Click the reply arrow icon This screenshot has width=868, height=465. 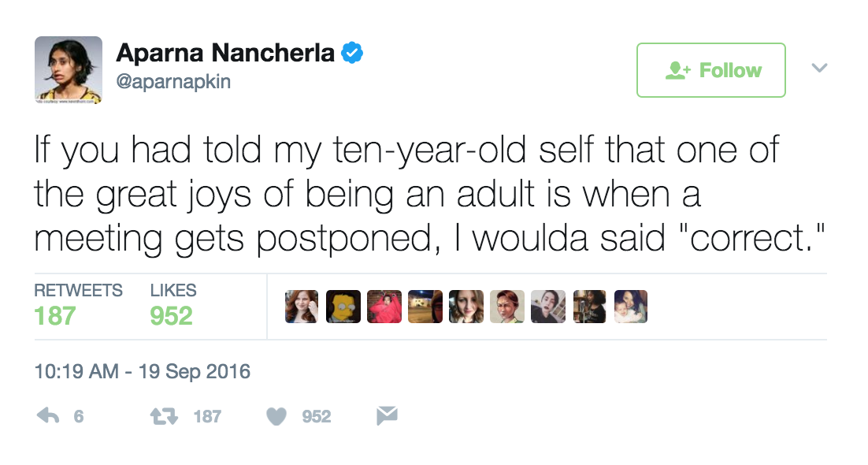pyautogui.click(x=48, y=415)
